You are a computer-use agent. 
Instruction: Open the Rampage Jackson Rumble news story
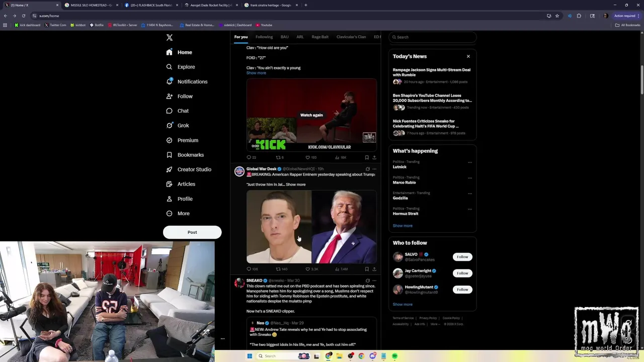click(432, 75)
